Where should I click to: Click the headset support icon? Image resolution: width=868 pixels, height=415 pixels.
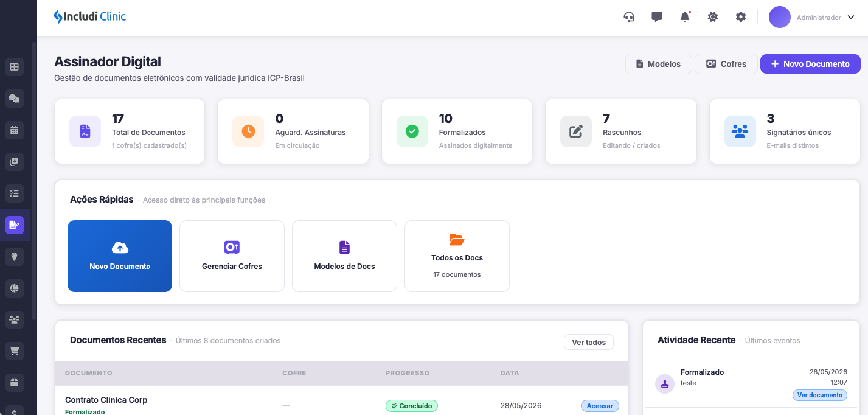tap(629, 17)
